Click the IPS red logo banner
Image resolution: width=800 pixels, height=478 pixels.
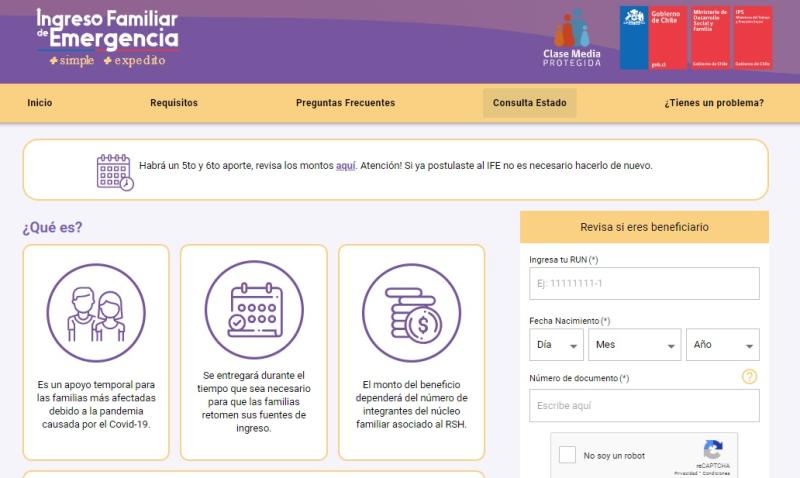pyautogui.click(x=752, y=37)
